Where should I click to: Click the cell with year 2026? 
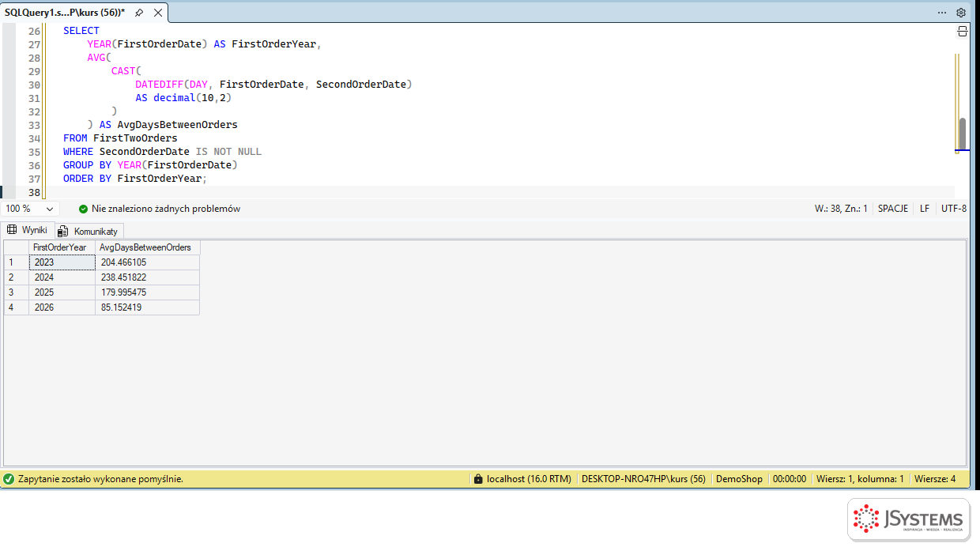(x=62, y=307)
